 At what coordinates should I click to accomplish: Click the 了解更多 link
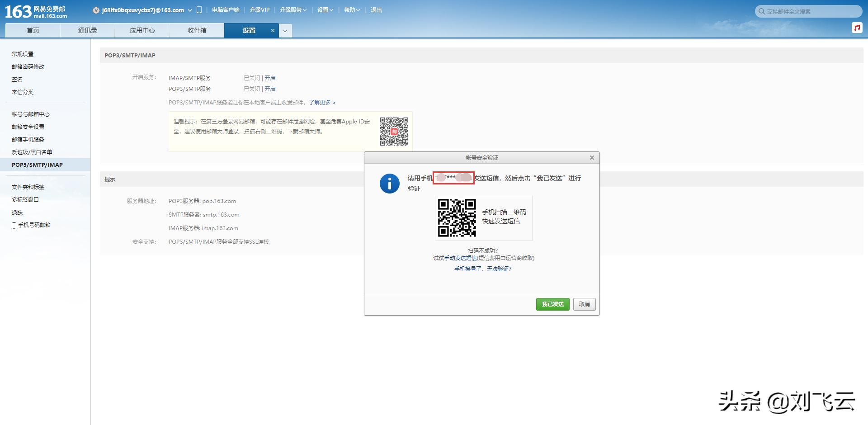pyautogui.click(x=322, y=103)
